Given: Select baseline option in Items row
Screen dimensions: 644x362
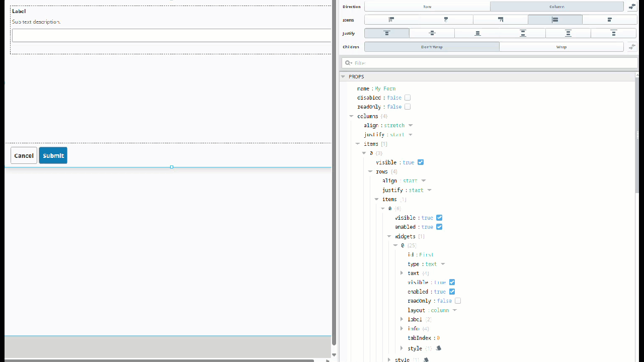Looking at the screenshot, I should [x=610, y=20].
